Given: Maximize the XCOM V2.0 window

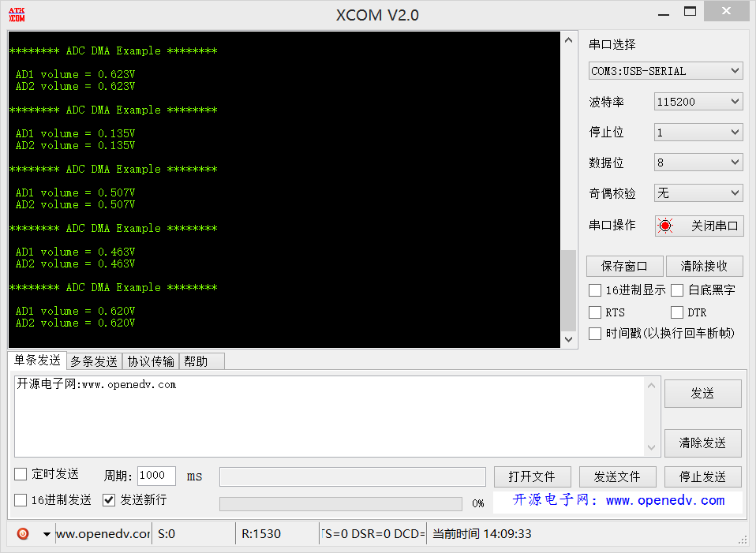Looking at the screenshot, I should [690, 12].
